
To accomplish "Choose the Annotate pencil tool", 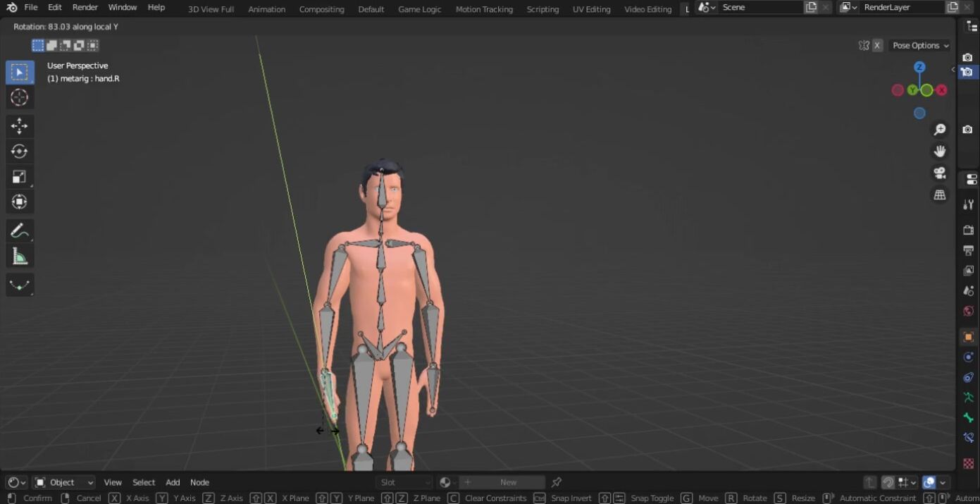I will point(19,231).
